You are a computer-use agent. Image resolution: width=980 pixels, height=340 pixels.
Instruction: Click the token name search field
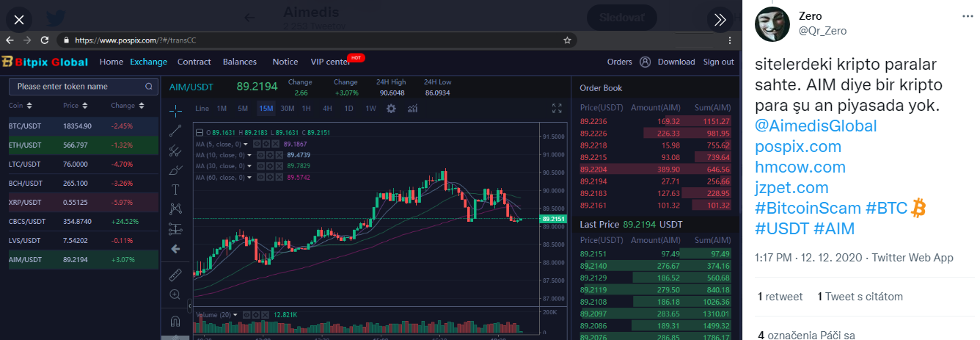(83, 87)
